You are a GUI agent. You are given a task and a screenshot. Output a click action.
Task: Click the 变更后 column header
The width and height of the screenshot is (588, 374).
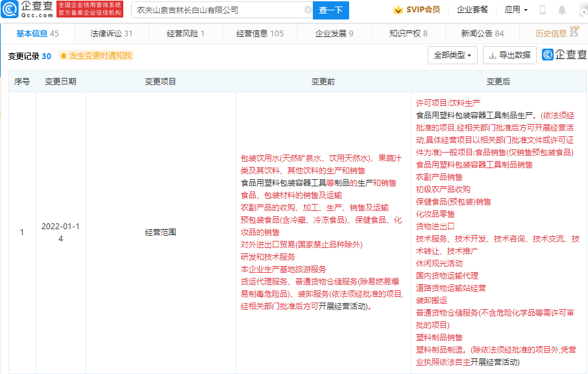pos(498,81)
